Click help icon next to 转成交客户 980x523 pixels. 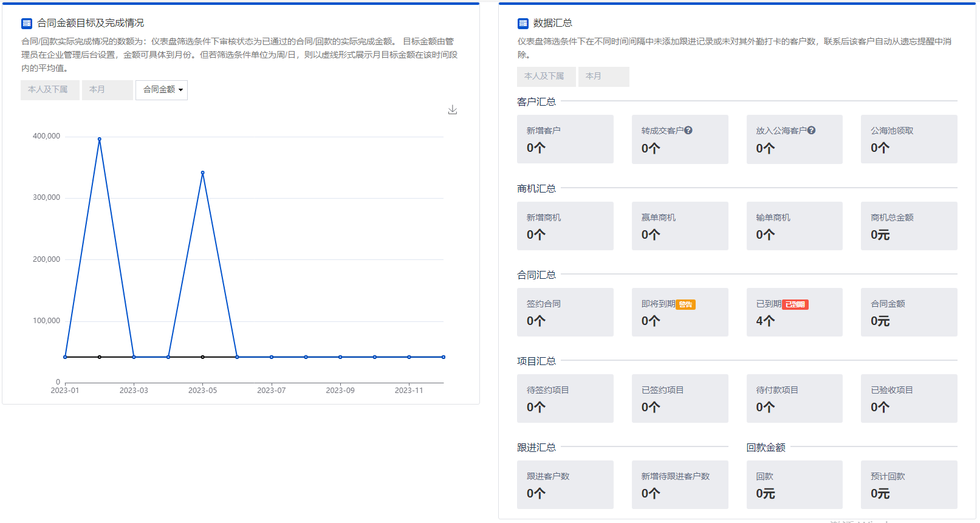pos(688,131)
